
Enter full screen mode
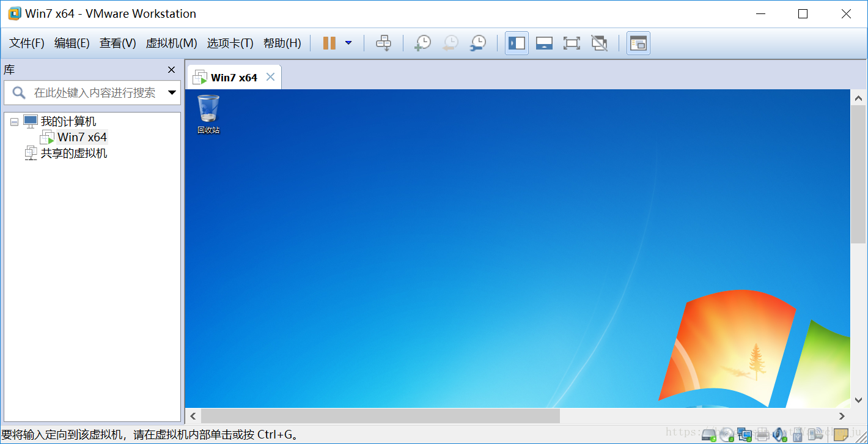click(x=572, y=43)
